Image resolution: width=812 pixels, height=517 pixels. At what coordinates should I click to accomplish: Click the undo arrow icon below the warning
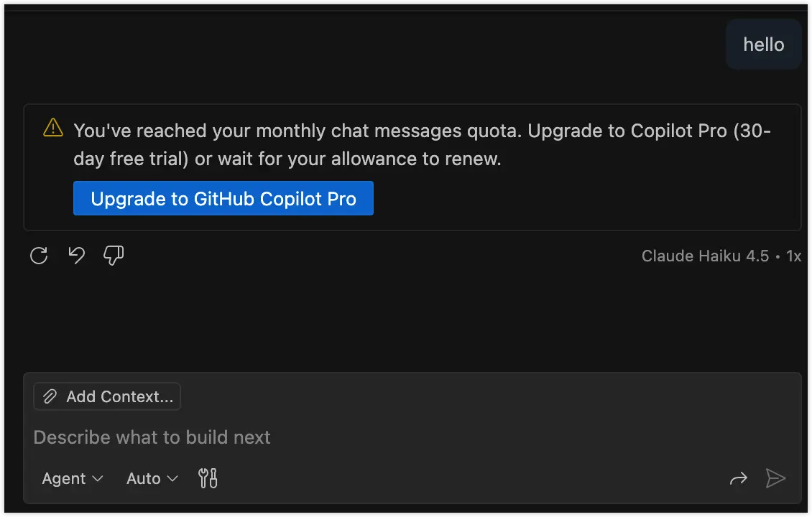point(76,256)
